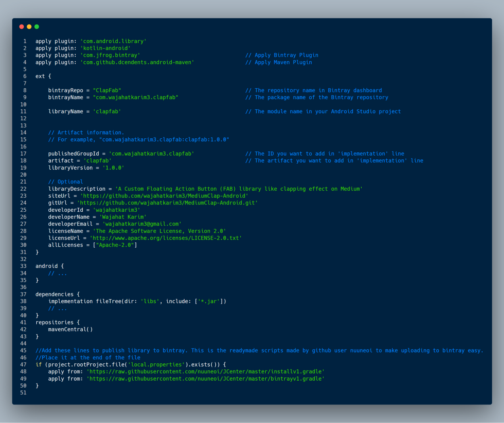Click the licenseName Apache string

(159, 231)
